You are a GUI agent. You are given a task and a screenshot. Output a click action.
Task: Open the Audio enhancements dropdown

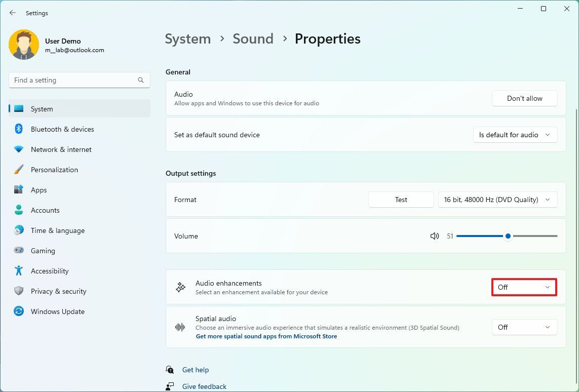point(524,287)
